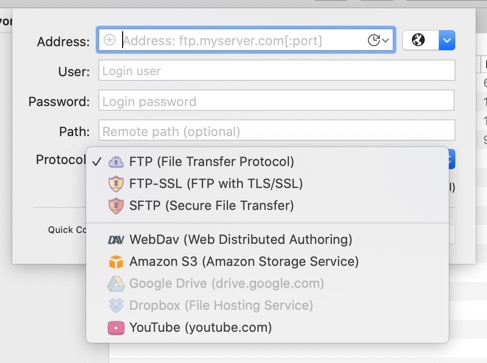Click into the Login password field
487x363 pixels.
pyautogui.click(x=277, y=100)
